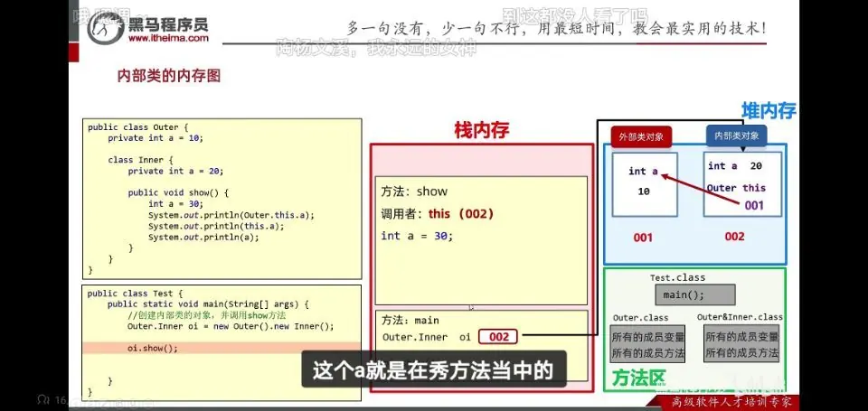Click 'System.out.println(a);' code line
This screenshot has height=411, width=868.
click(x=203, y=238)
